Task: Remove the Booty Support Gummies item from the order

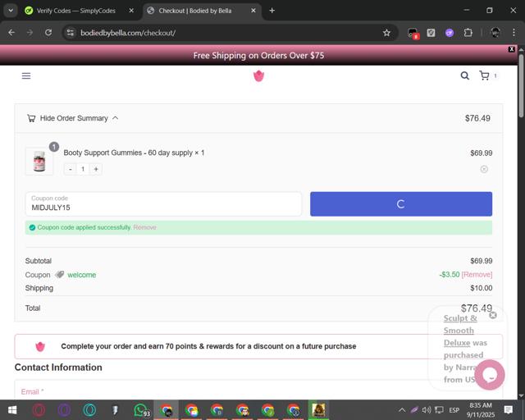Action: (x=484, y=169)
